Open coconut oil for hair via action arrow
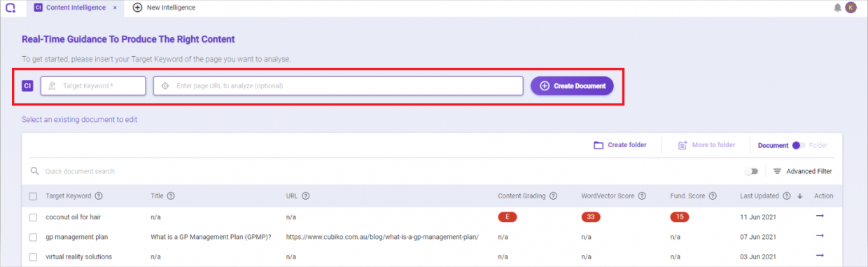 820,217
